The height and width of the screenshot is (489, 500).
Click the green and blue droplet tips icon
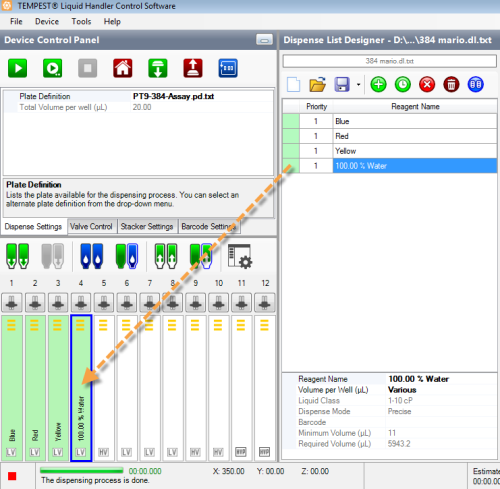pos(127,256)
